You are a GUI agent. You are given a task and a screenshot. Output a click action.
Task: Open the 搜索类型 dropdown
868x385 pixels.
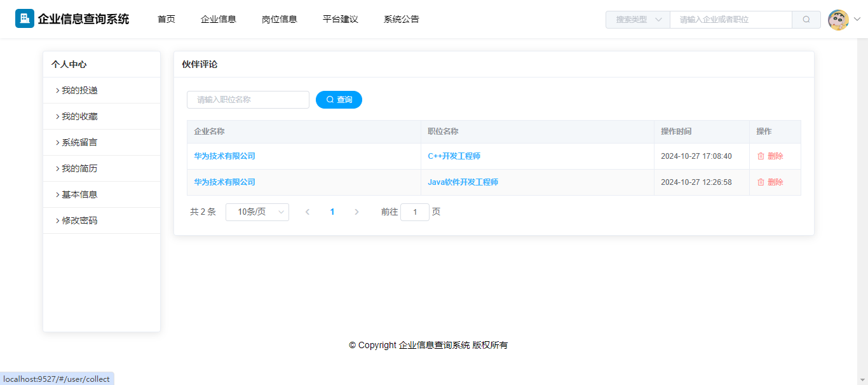pos(638,20)
